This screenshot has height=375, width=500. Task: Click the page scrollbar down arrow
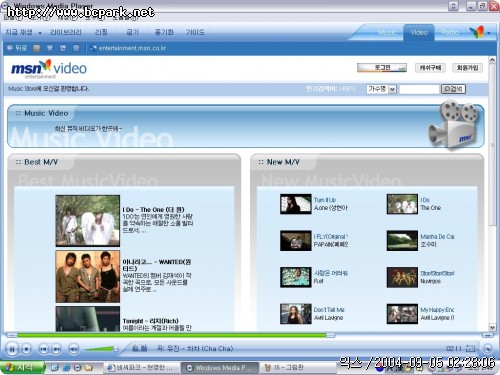[492, 327]
